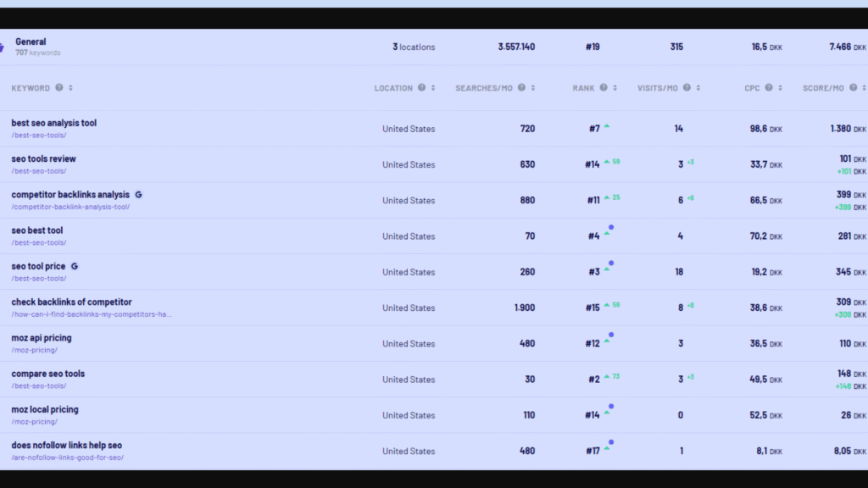Sort by SCORE/MO using its sort arrows
Screen dimensions: 868x488
coord(865,87)
